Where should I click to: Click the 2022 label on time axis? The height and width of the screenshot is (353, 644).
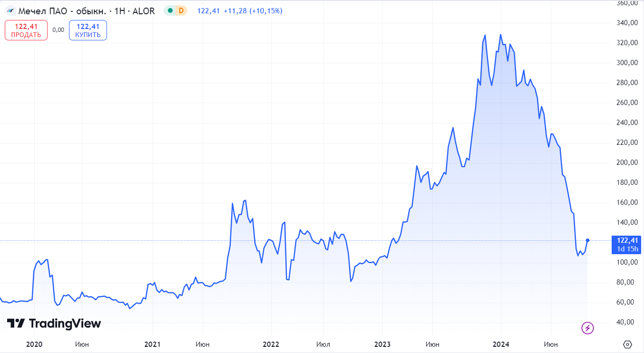(x=271, y=344)
